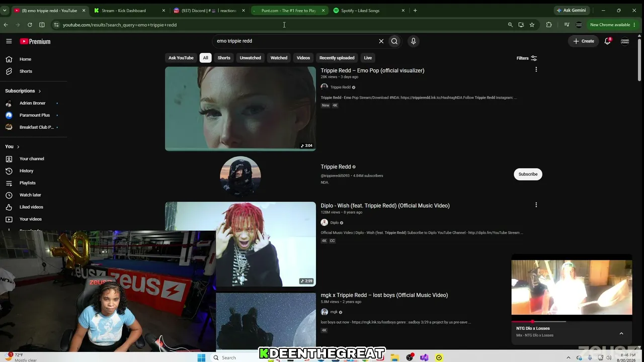Open Adrien Broner subscription channel
This screenshot has width=644, height=362.
coord(32,103)
